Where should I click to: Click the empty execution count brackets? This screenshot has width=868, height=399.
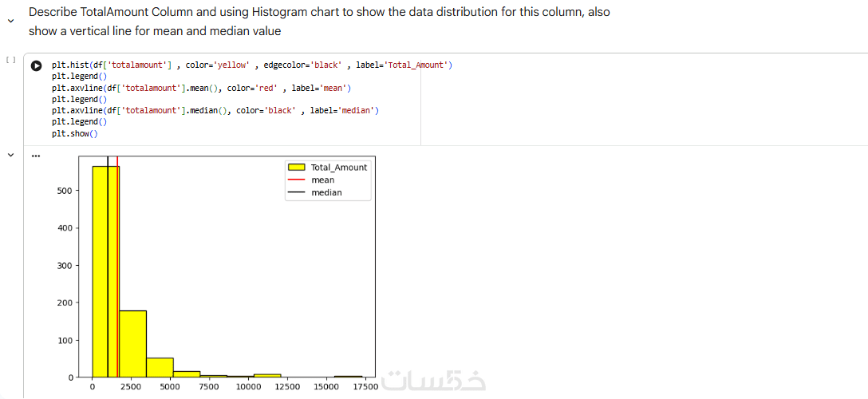click(10, 60)
